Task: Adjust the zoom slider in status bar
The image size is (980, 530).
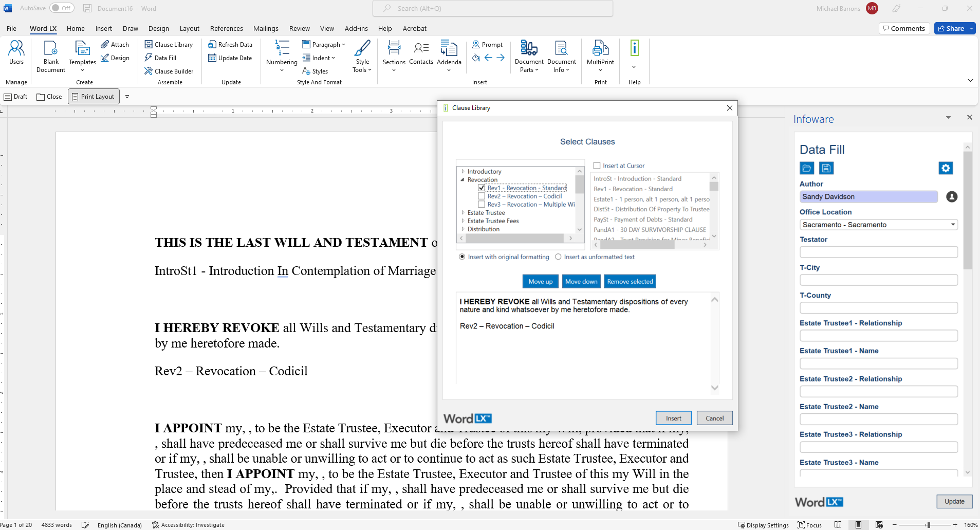Action: click(x=928, y=525)
